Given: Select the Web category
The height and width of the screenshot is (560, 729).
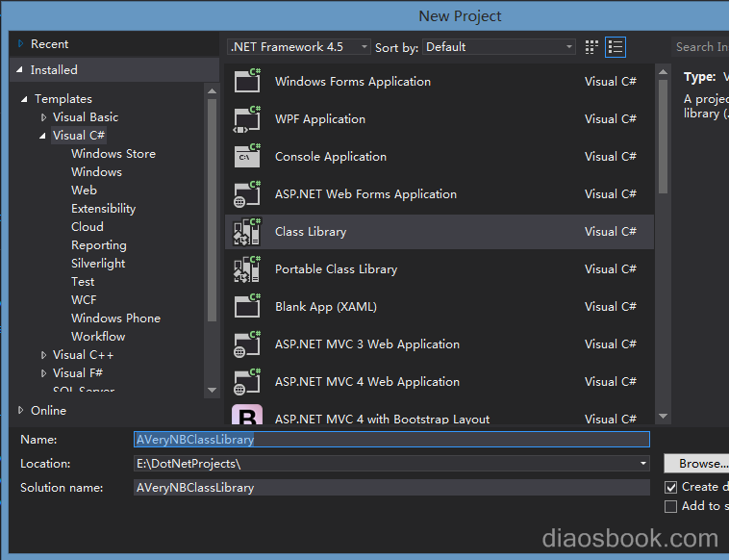Looking at the screenshot, I should click(x=84, y=190).
